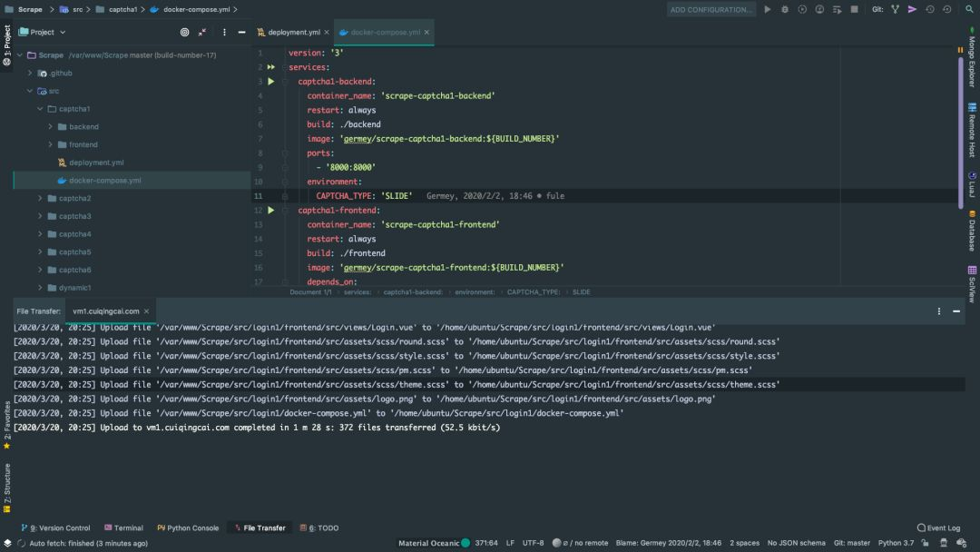Click the read-only lock icon in status bar
The image size is (980, 552).
925,543
